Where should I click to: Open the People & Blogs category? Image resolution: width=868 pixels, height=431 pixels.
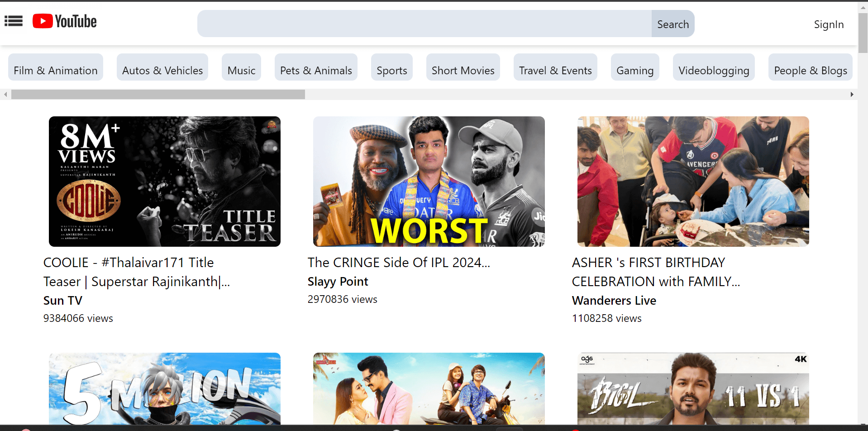(x=811, y=67)
